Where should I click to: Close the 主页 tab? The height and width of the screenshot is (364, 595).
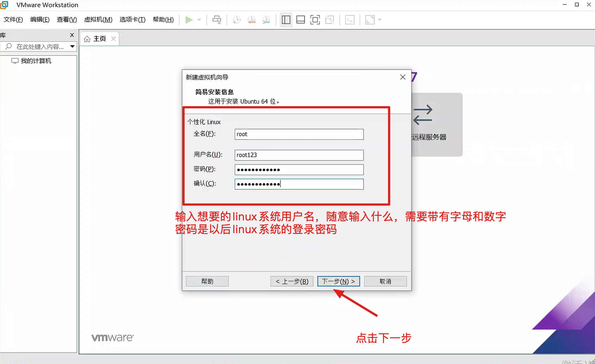click(113, 39)
